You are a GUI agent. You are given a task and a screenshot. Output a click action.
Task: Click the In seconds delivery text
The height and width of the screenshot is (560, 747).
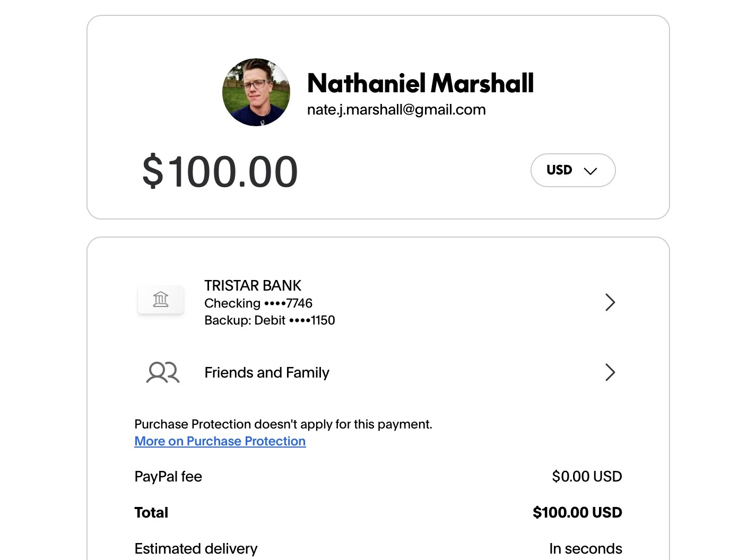pyautogui.click(x=586, y=548)
